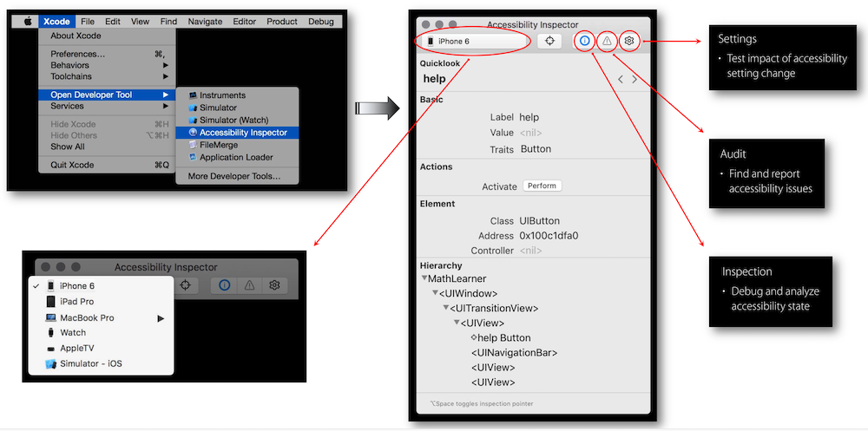The height and width of the screenshot is (431, 868).
Task: Collapse the UITransitionView tree node
Action: click(x=445, y=308)
